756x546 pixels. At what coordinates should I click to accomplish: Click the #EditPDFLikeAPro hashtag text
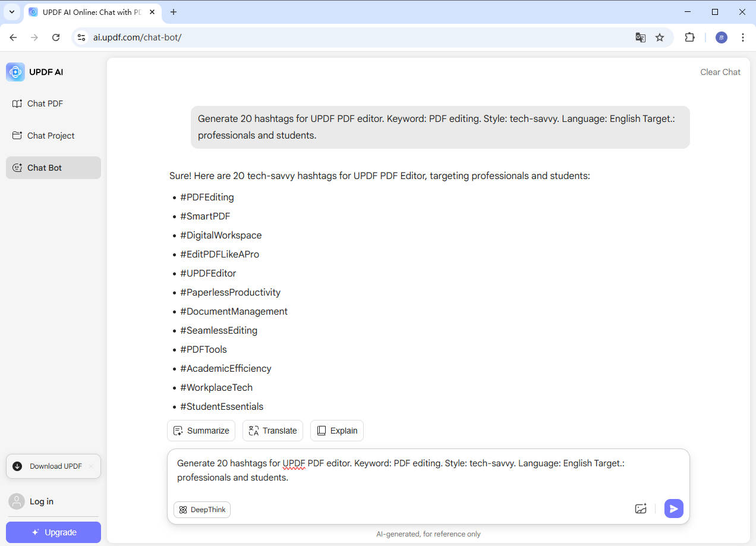[x=220, y=254]
